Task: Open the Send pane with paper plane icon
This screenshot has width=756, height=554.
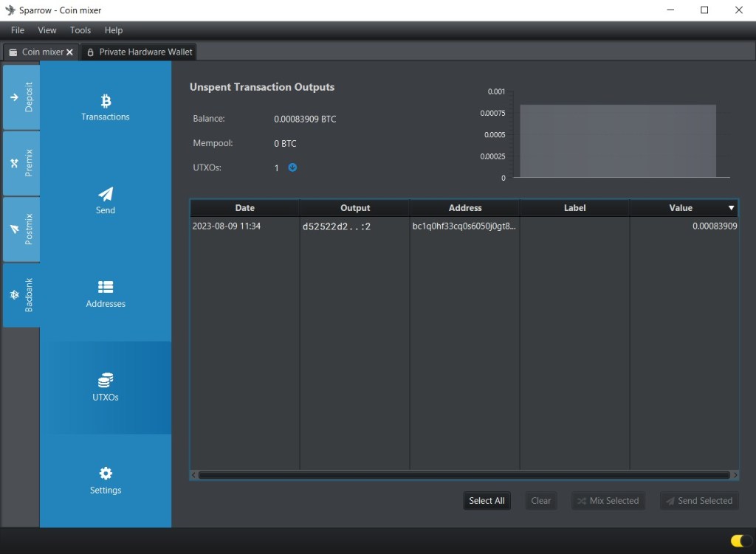Action: [106, 194]
